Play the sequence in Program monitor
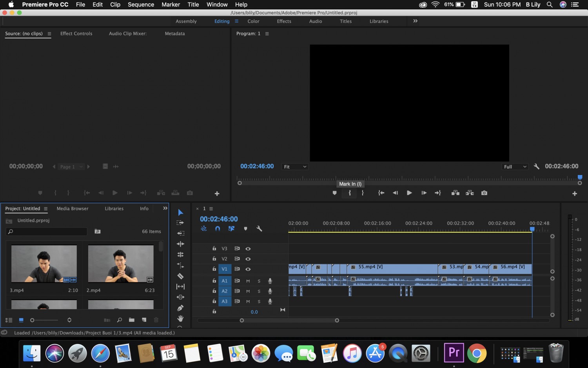The height and width of the screenshot is (368, 588). [x=409, y=193]
